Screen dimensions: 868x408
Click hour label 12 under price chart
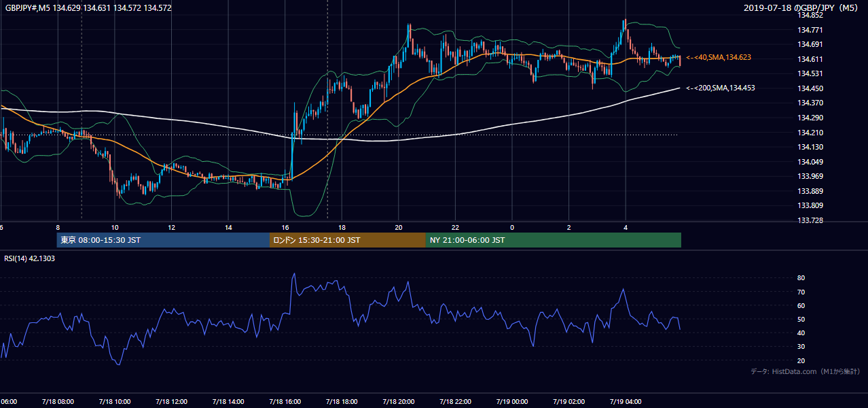(171, 227)
